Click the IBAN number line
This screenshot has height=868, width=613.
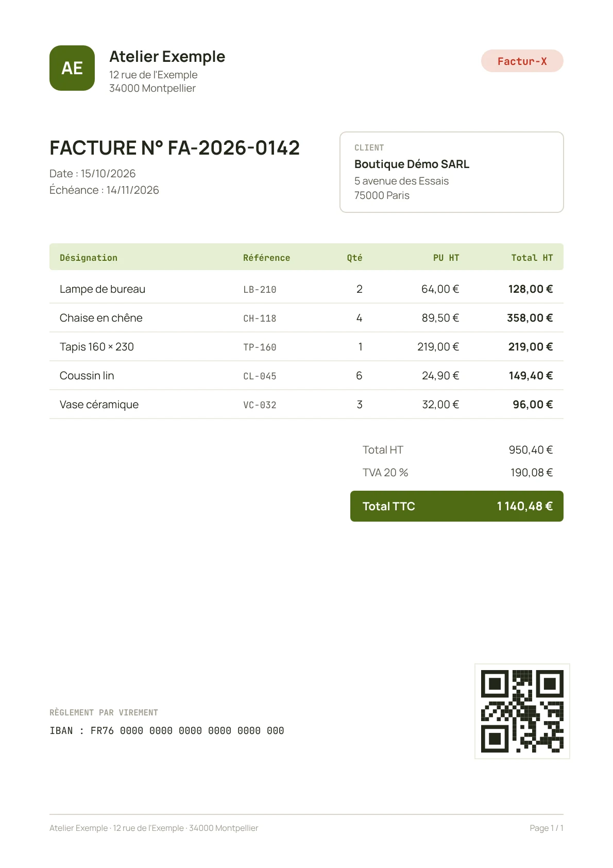(167, 731)
